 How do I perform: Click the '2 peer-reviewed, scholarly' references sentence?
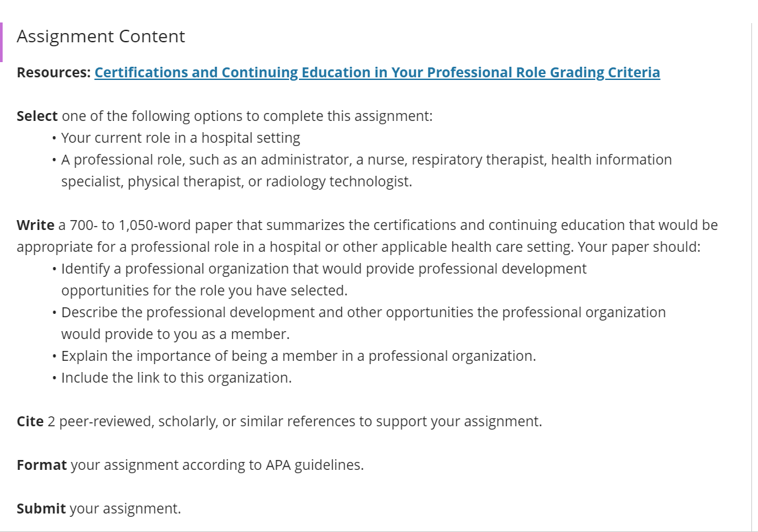click(295, 422)
